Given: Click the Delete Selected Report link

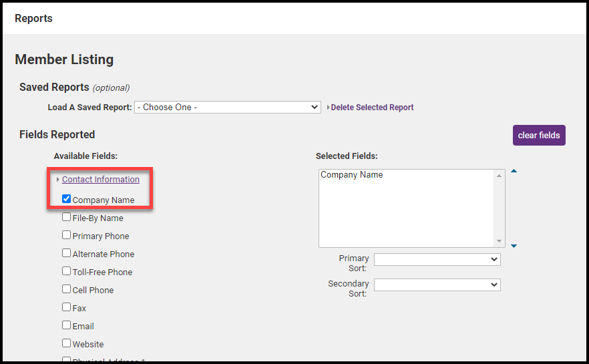Looking at the screenshot, I should (372, 108).
